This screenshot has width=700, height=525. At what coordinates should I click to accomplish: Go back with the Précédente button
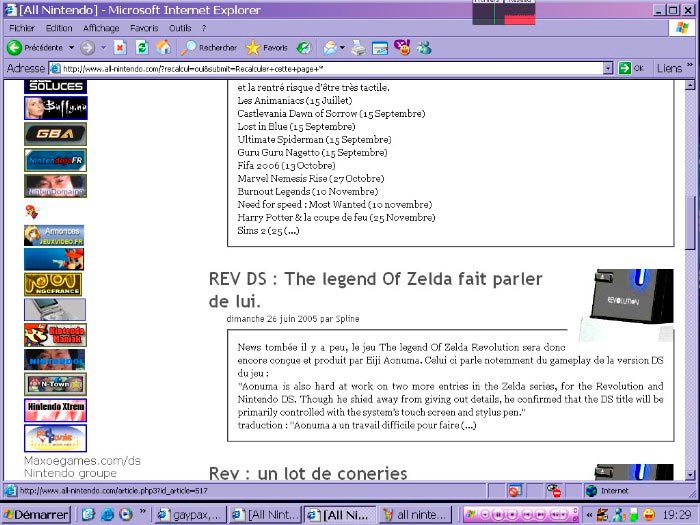(x=35, y=47)
